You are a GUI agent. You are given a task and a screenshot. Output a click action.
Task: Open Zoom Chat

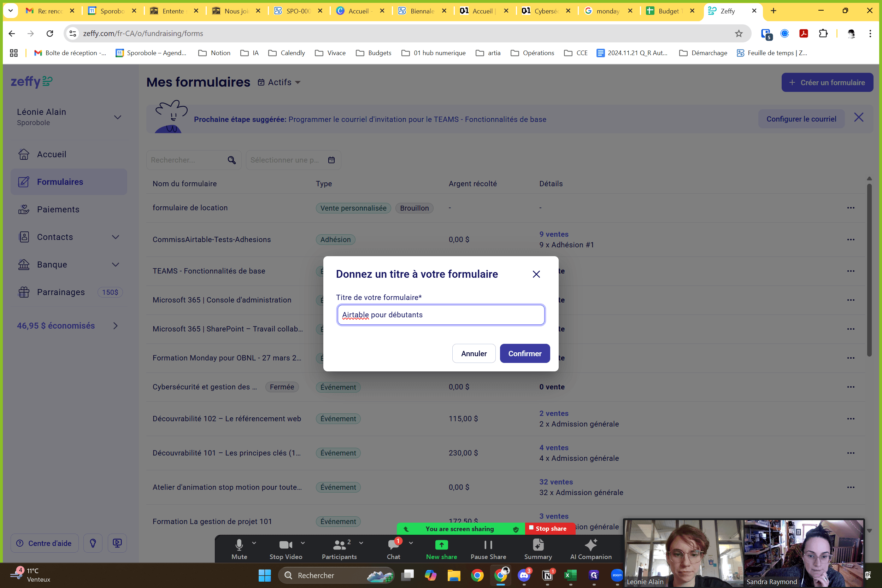393,549
